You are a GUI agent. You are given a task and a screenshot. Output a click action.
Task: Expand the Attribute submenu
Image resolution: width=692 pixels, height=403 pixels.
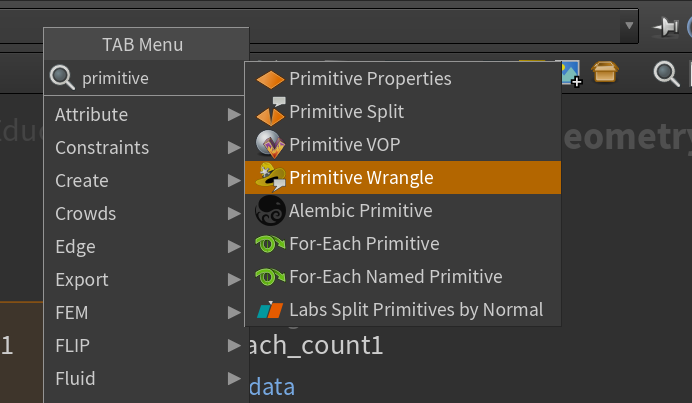pyautogui.click(x=144, y=115)
